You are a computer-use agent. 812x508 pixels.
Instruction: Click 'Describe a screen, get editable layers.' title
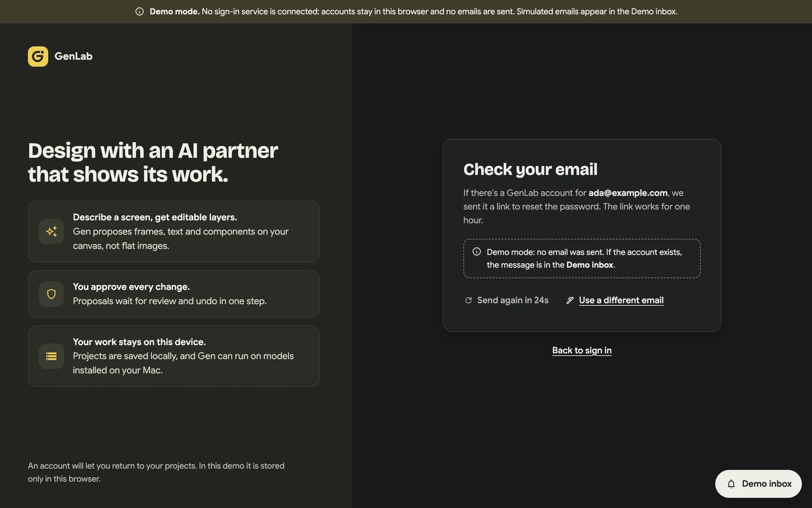pos(155,217)
